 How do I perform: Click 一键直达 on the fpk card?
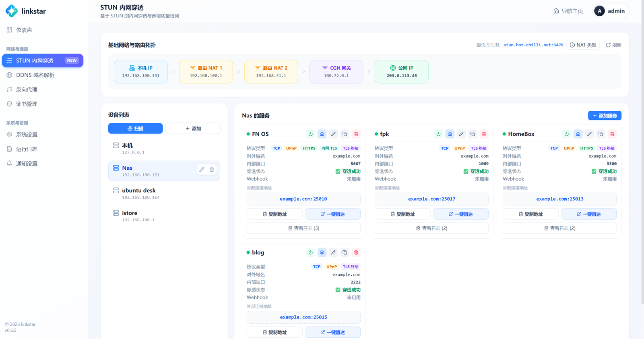pyautogui.click(x=460, y=214)
